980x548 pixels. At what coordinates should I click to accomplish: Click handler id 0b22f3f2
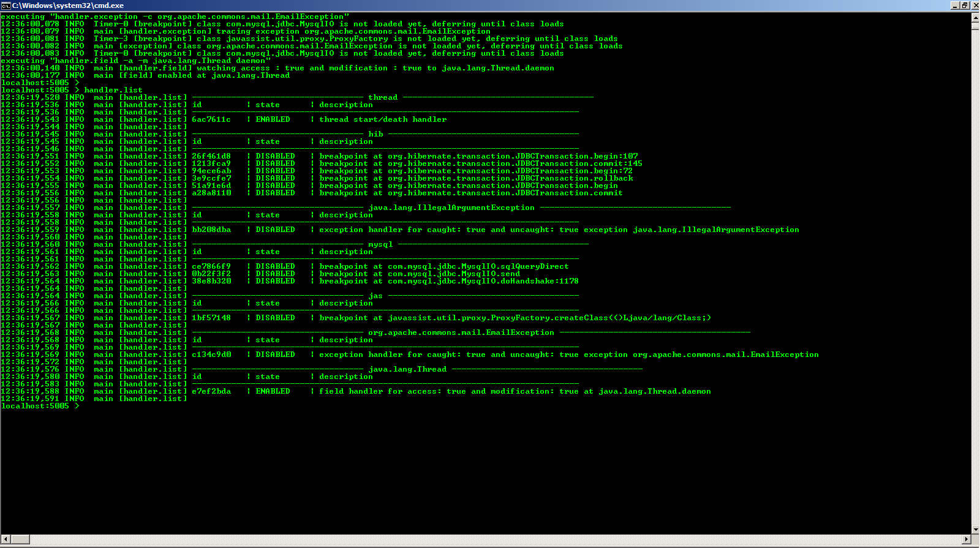[x=211, y=274]
